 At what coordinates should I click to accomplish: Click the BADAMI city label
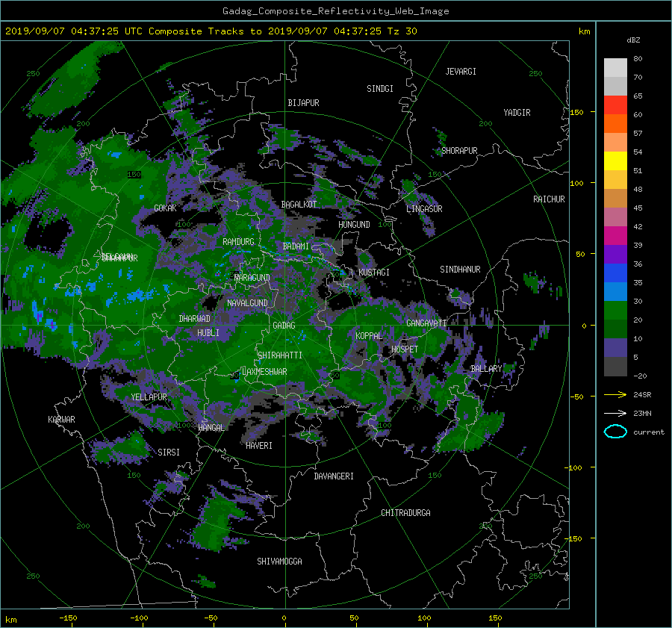pyautogui.click(x=296, y=246)
